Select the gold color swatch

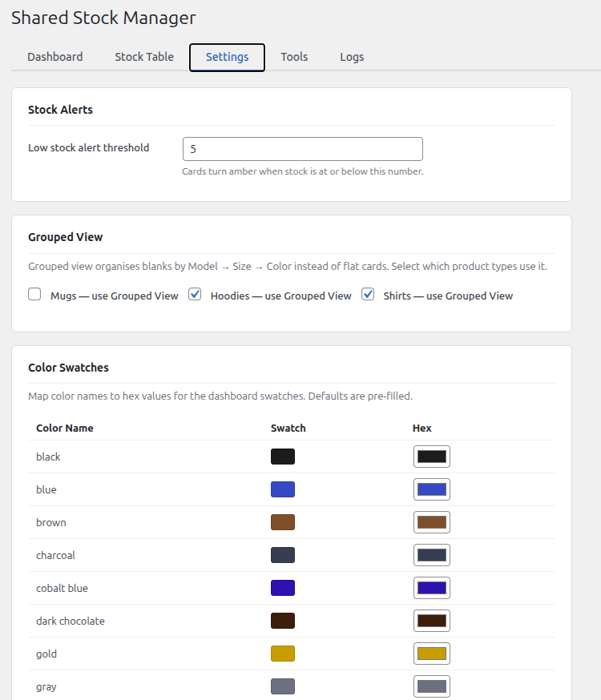(x=283, y=653)
